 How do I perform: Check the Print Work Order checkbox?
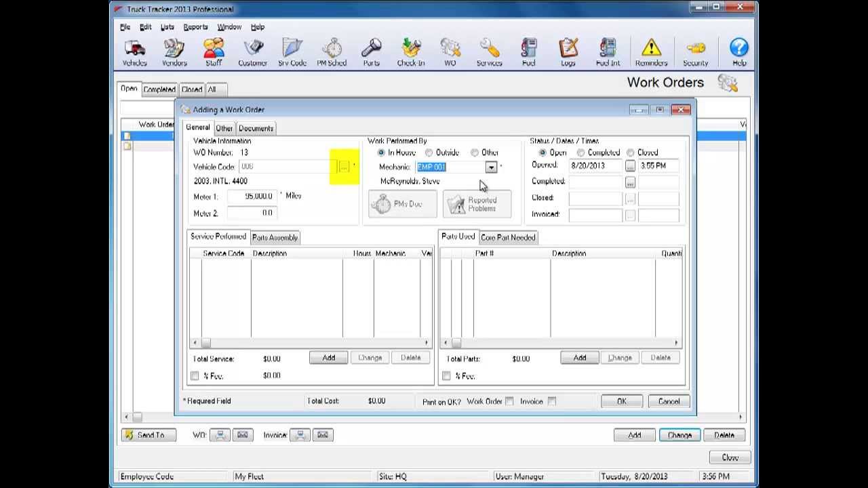(509, 401)
